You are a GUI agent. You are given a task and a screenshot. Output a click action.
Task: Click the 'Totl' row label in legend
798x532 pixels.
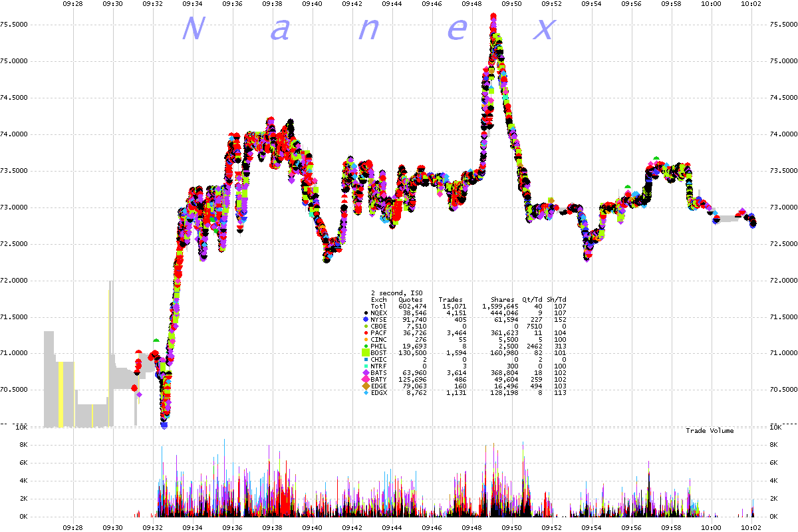click(378, 307)
